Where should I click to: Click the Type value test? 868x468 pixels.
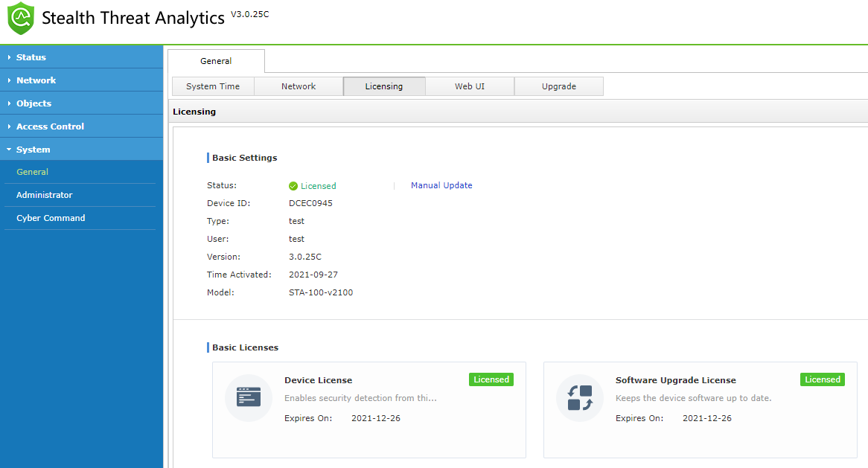pyautogui.click(x=297, y=221)
